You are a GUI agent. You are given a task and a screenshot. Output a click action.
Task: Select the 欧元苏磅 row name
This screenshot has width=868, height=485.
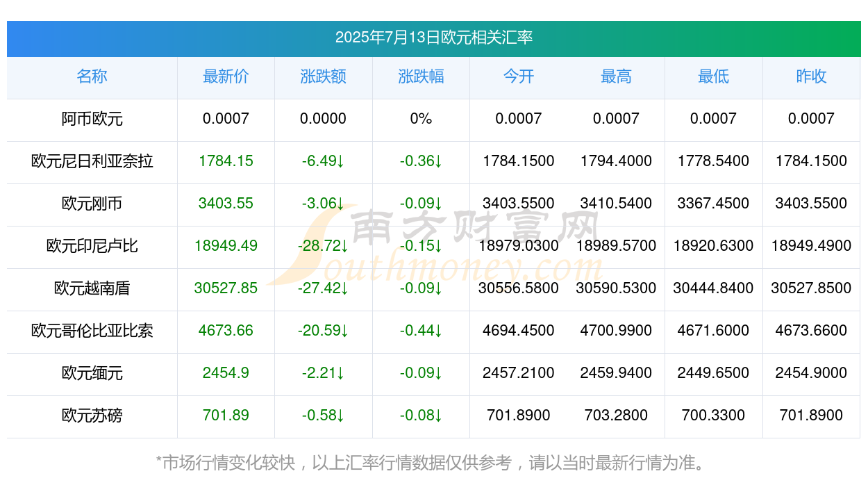(92, 416)
